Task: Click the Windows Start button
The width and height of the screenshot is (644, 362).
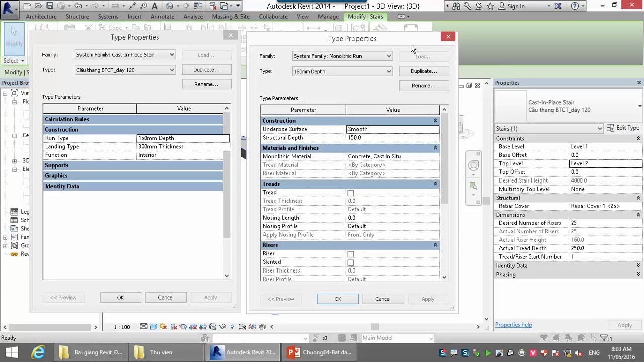Action: [x=11, y=352]
